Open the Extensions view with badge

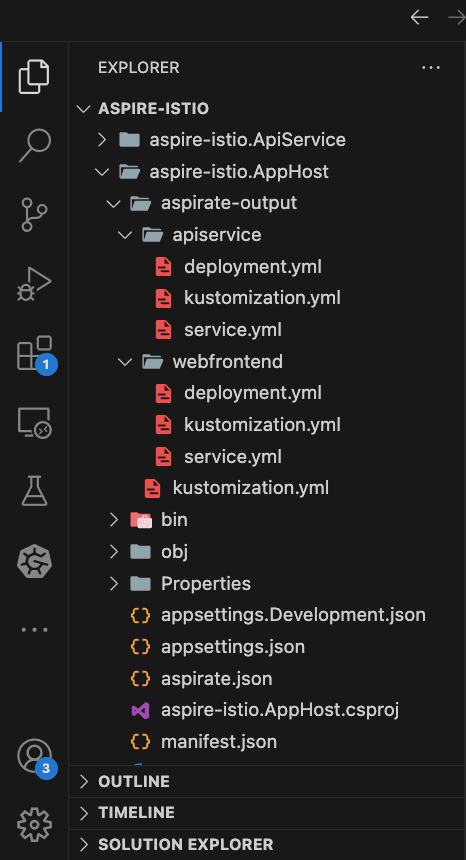tap(35, 354)
